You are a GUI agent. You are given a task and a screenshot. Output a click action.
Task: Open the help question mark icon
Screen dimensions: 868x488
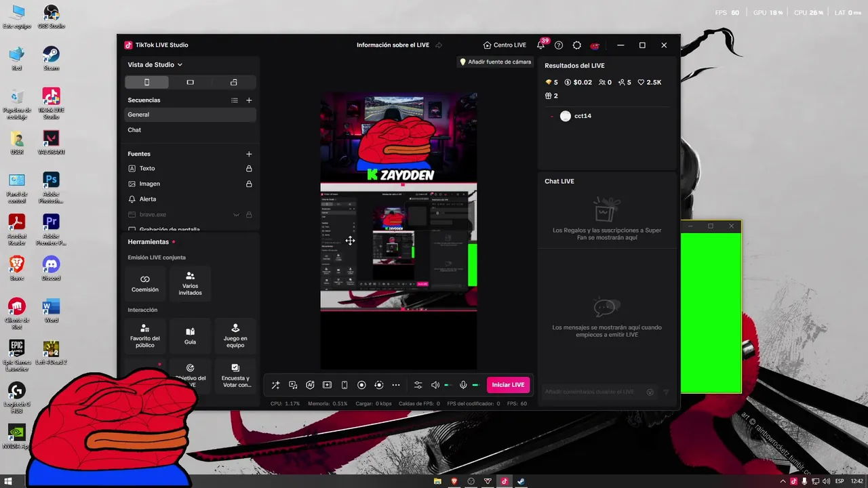(x=559, y=45)
